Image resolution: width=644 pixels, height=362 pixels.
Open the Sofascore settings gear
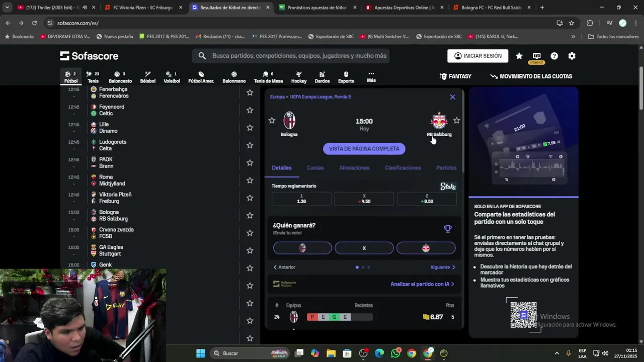pyautogui.click(x=572, y=56)
